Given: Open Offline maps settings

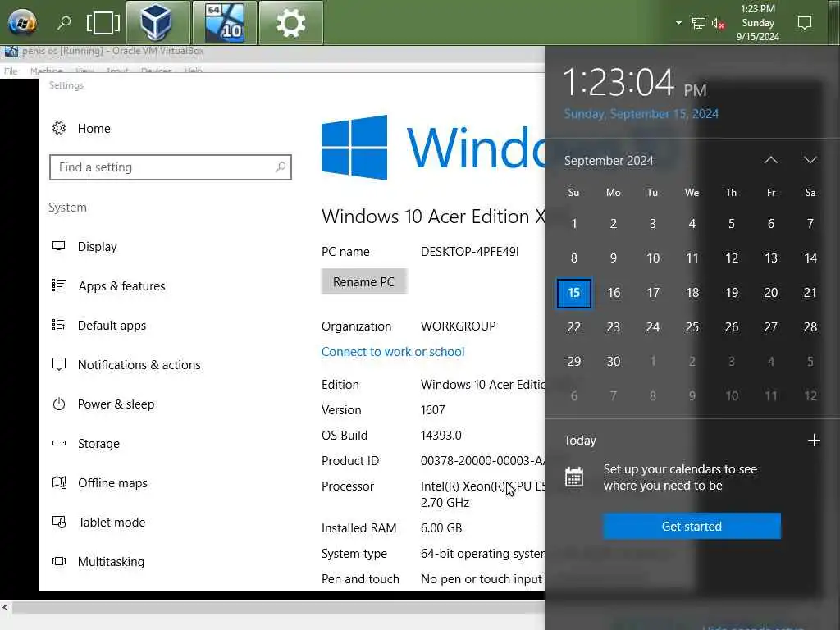Looking at the screenshot, I should click(x=100, y=482).
